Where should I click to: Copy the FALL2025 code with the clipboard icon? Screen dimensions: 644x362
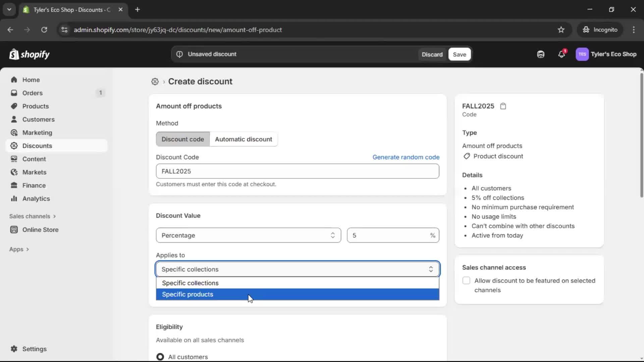point(503,106)
